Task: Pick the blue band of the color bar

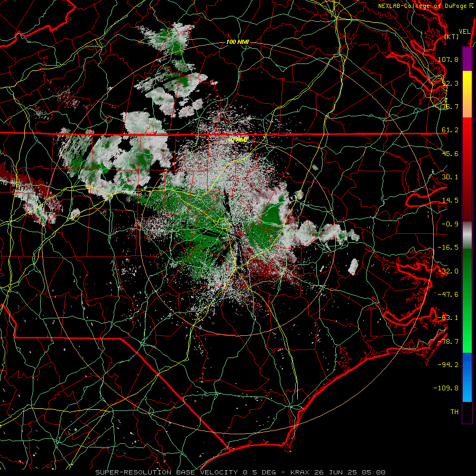Action: (467, 377)
